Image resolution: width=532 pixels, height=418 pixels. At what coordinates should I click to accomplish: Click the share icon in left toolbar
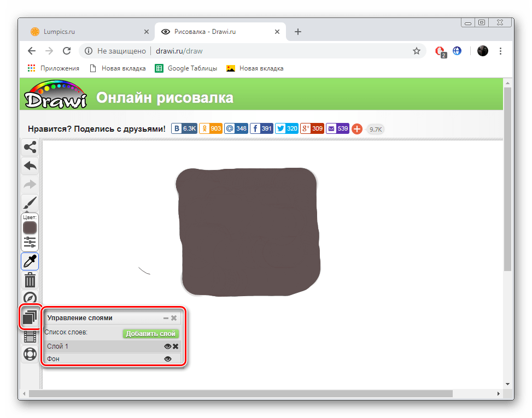[x=30, y=147]
